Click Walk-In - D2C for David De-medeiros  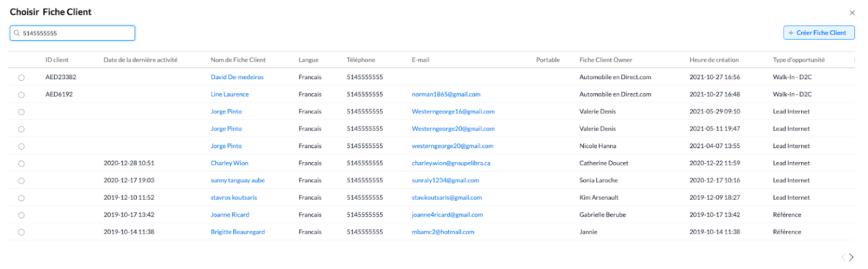pos(793,77)
